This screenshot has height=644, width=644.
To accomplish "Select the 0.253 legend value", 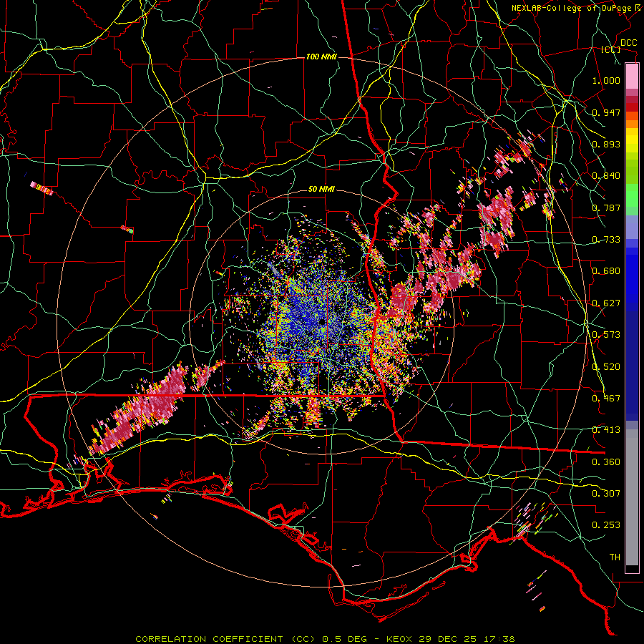I will (606, 525).
